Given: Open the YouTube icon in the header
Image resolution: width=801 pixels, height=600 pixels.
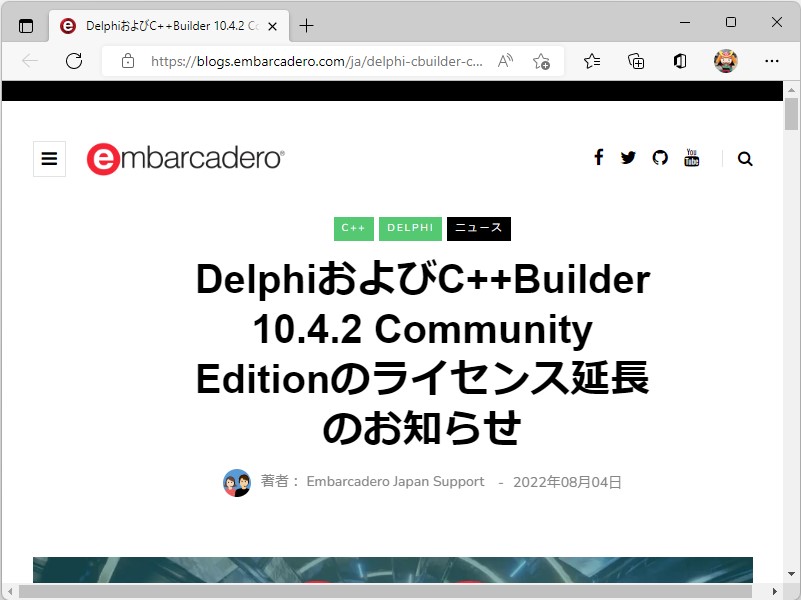Looking at the screenshot, I should pyautogui.click(x=691, y=157).
